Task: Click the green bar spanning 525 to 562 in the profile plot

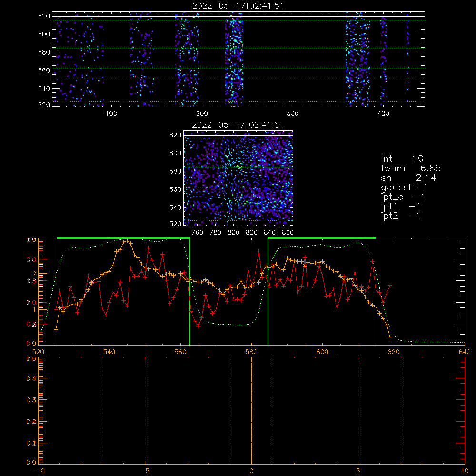Action: [123, 238]
